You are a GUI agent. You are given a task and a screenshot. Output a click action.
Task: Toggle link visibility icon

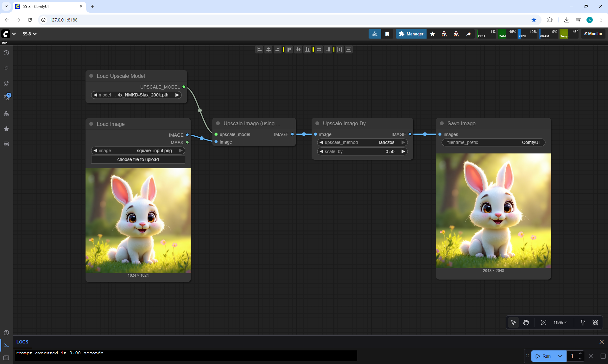(595, 323)
